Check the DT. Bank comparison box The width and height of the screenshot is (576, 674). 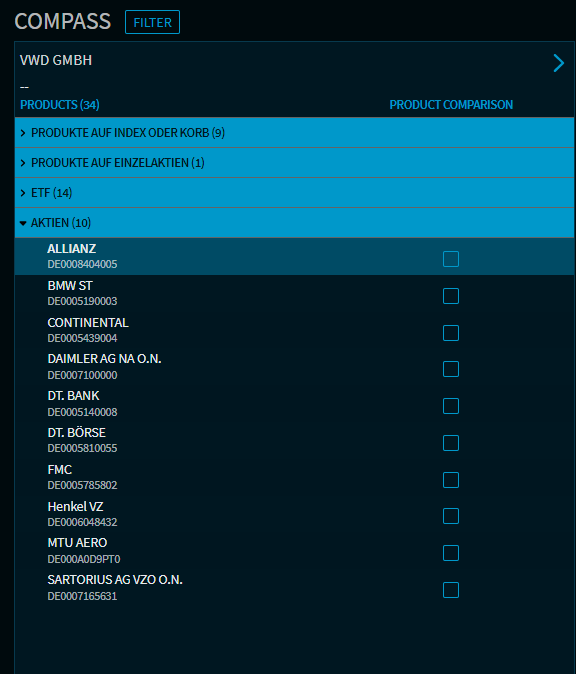point(451,406)
